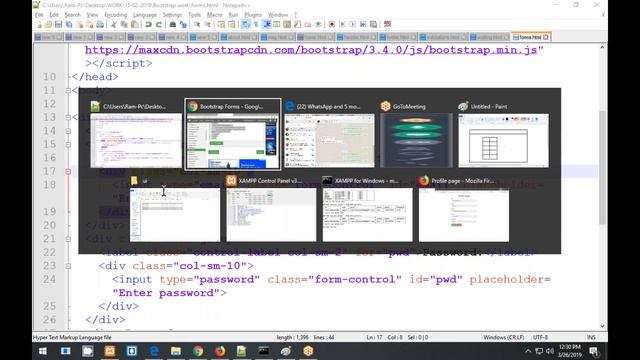Click the Stop Recording macro icon
Screen dimensions: 640x360
tap(342, 24)
